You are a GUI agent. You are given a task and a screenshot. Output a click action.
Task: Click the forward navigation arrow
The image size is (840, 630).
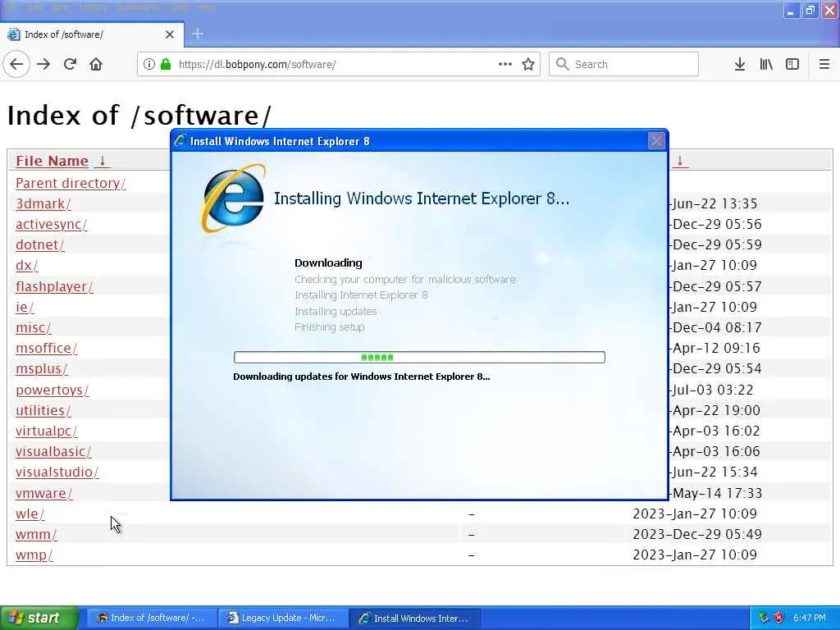point(43,64)
